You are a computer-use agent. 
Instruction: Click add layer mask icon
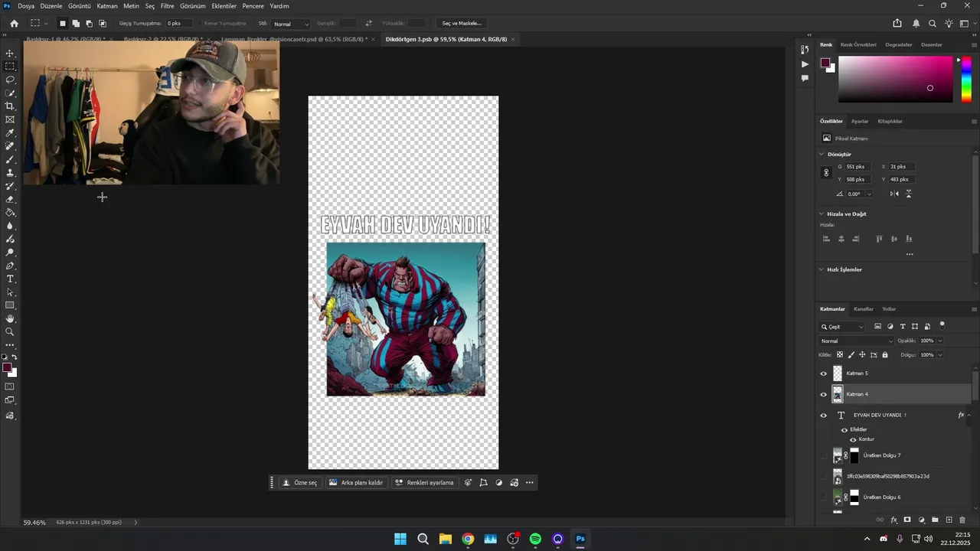[x=907, y=520]
